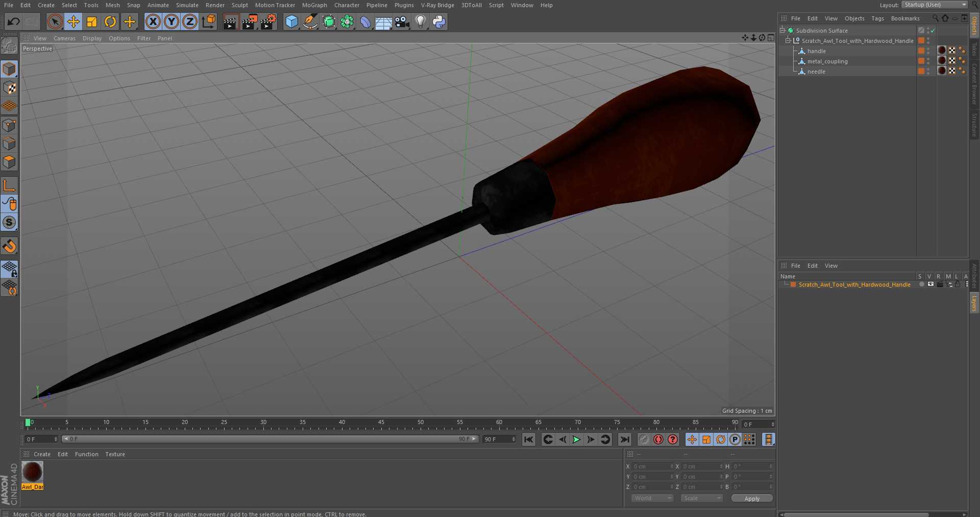Open viewport Cameras menu
The height and width of the screenshot is (517, 980).
pyautogui.click(x=64, y=38)
